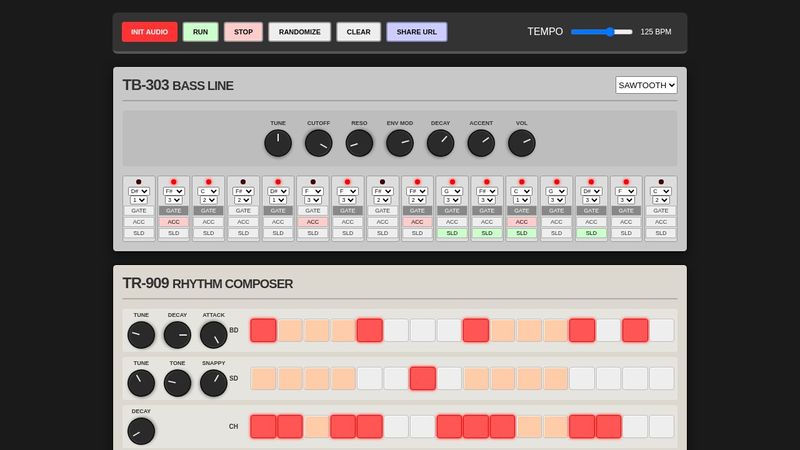Toggle the last SD step pad

[x=662, y=379]
